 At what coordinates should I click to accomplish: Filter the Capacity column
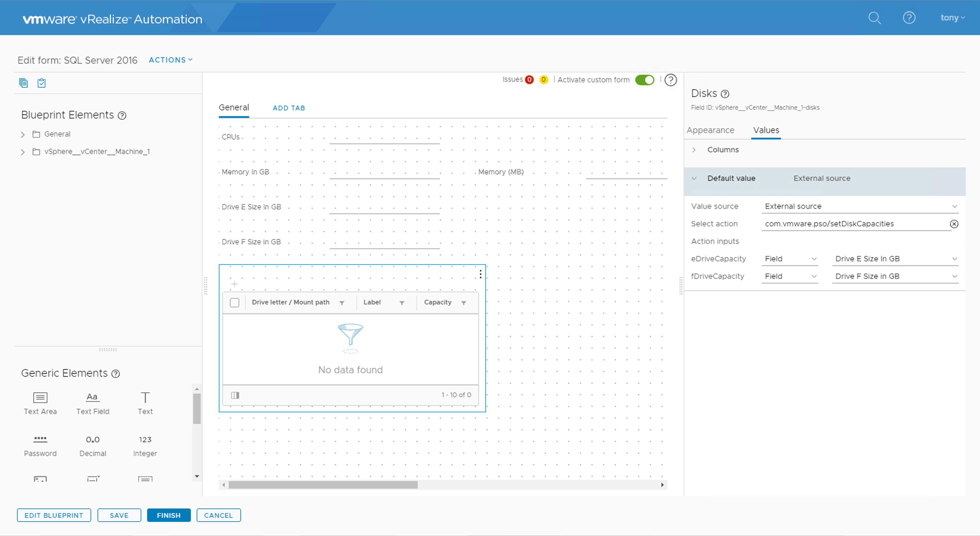pyautogui.click(x=464, y=303)
